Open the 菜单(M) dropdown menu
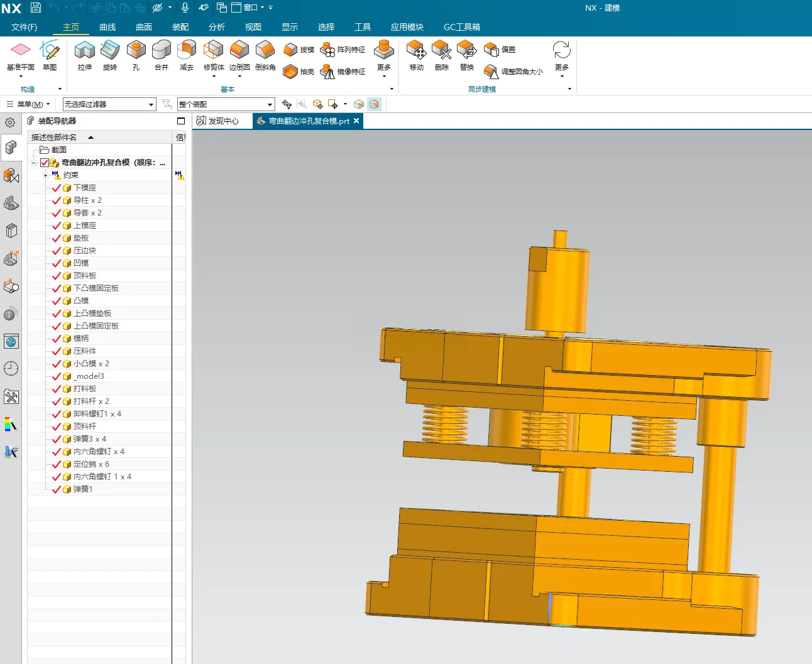Image resolution: width=812 pixels, height=664 pixels. (28, 104)
